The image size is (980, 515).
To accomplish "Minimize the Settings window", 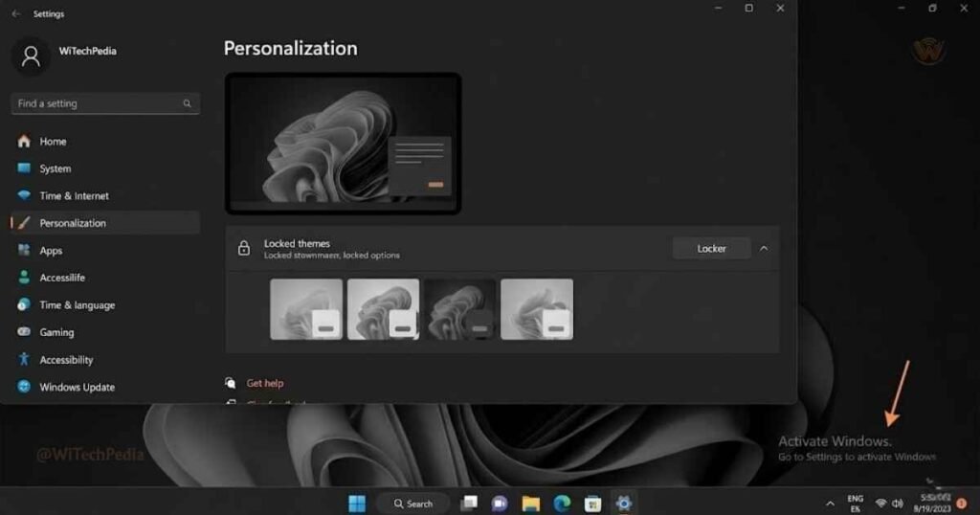I will (x=718, y=8).
